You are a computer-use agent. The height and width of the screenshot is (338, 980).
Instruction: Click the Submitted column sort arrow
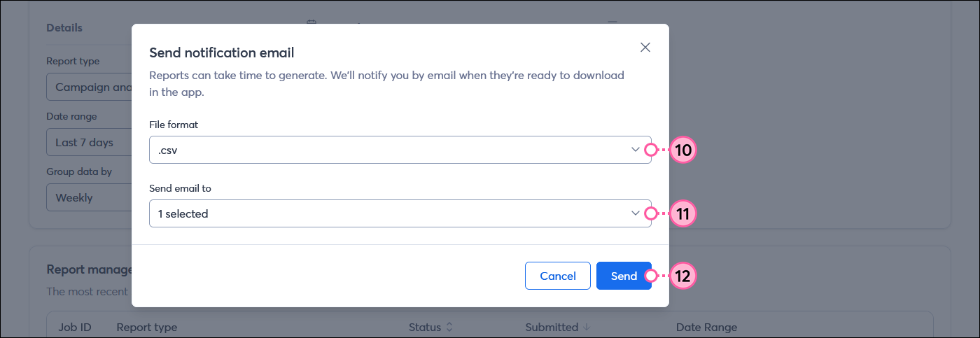[x=587, y=328]
